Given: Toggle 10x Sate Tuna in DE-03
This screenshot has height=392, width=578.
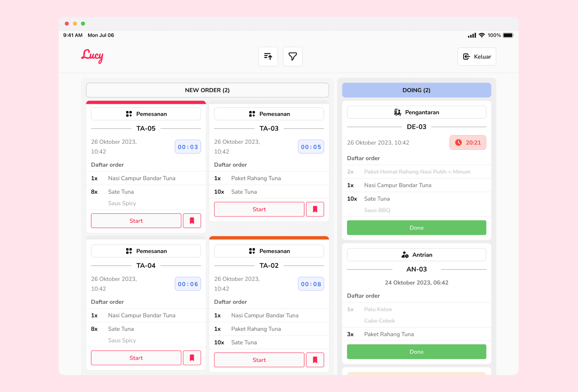Looking at the screenshot, I should [417, 199].
